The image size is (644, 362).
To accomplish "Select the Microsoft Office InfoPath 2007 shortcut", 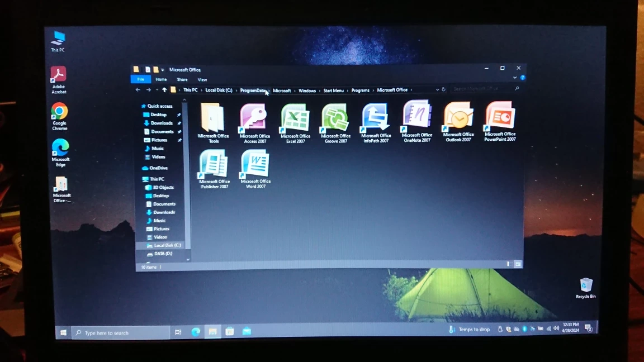I will tap(376, 123).
